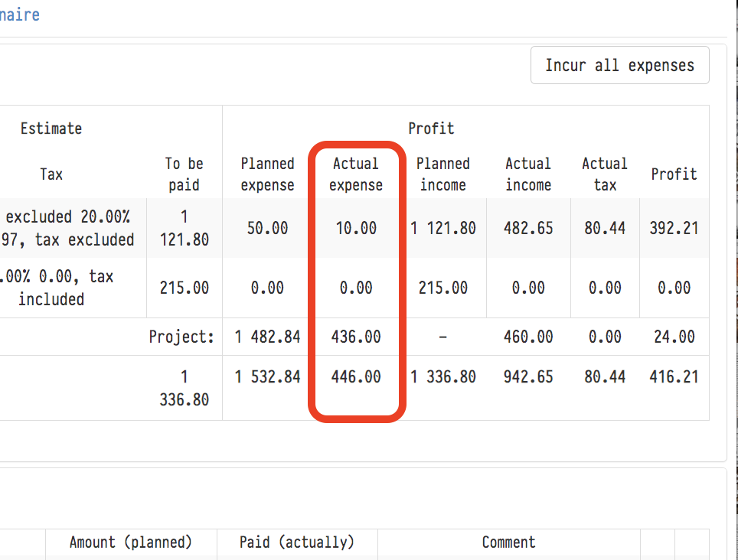
Task: Click the Comment column header
Action: pos(508,542)
